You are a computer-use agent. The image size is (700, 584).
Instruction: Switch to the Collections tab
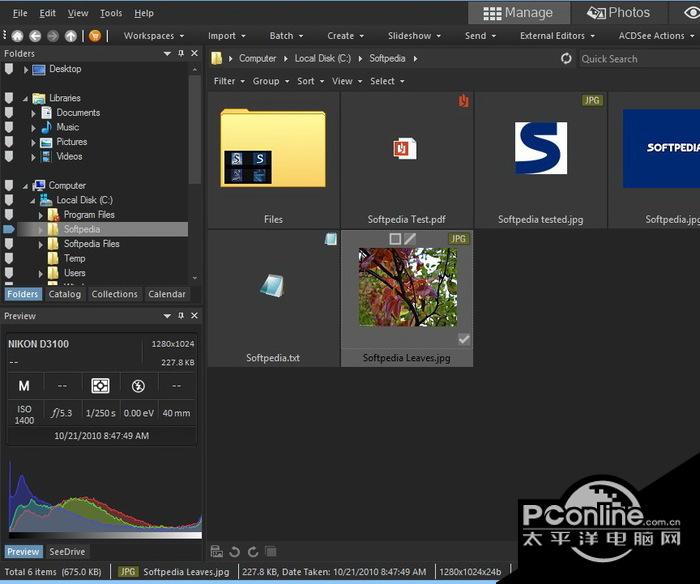[114, 294]
